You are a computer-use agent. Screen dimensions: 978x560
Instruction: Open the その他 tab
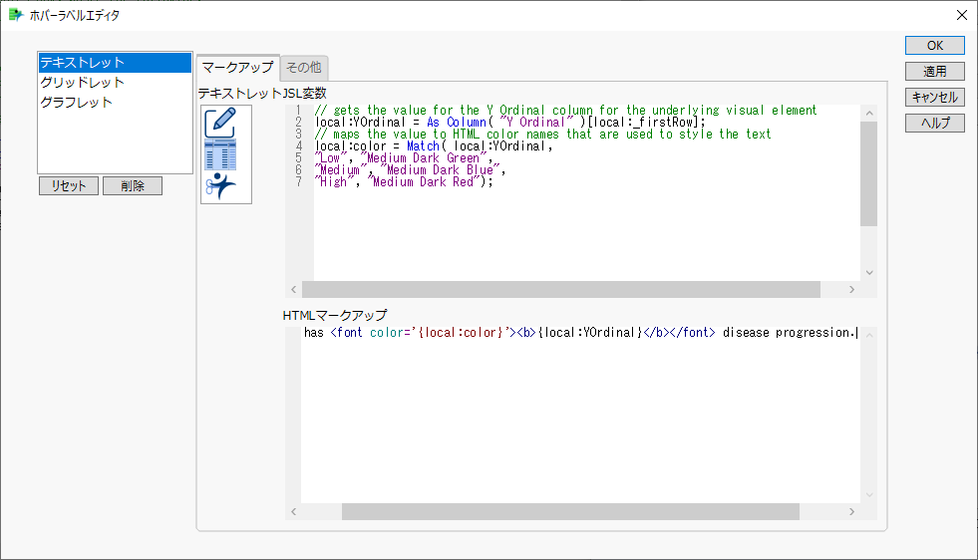coord(304,68)
